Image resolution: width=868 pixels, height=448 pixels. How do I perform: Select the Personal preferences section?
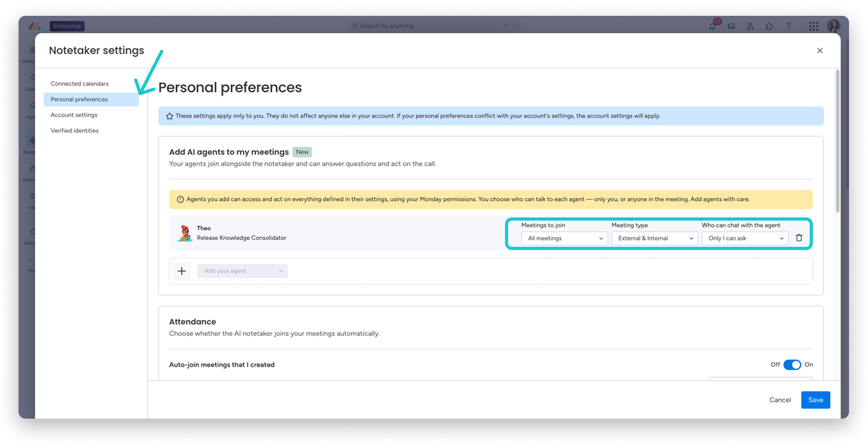pos(91,99)
